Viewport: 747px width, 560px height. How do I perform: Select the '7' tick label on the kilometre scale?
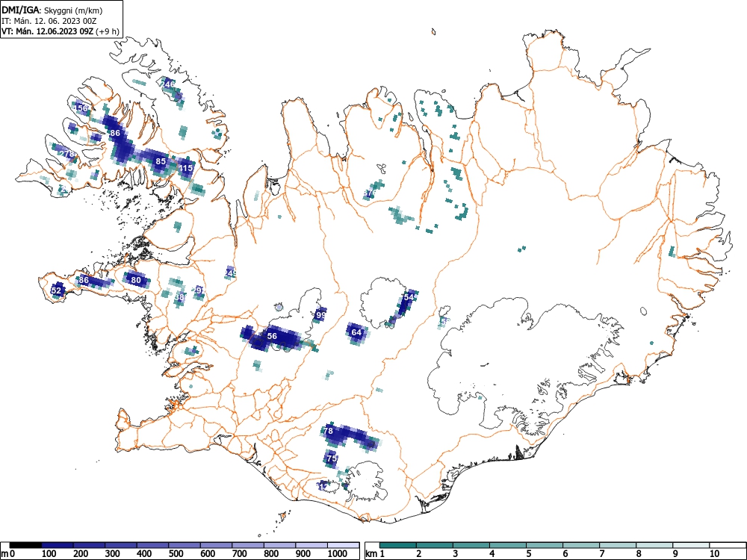[x=601, y=553]
